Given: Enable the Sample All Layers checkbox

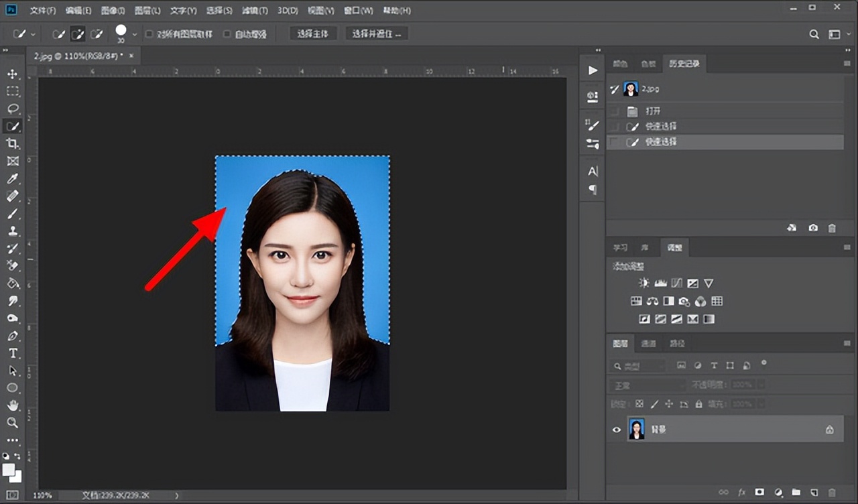Looking at the screenshot, I should (x=148, y=33).
